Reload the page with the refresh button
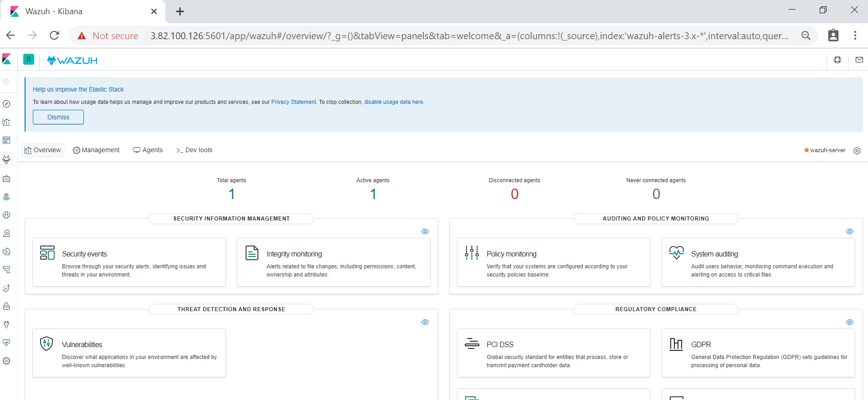Viewport: 868px width, 400px height. [55, 36]
